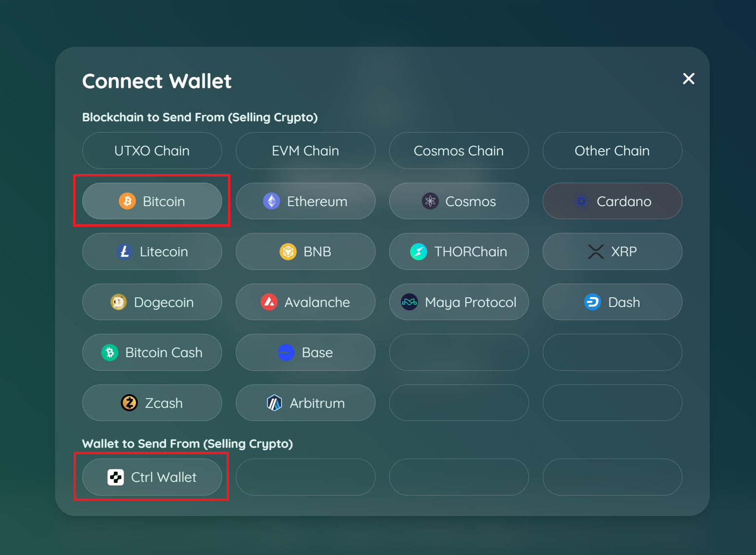Select XRP blockchain option
The height and width of the screenshot is (555, 756).
[x=612, y=251]
